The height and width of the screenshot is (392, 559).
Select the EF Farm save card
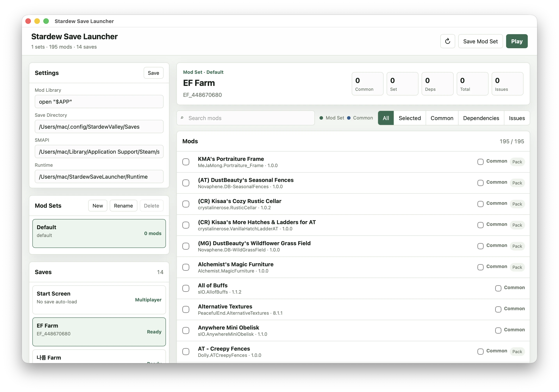coord(99,332)
